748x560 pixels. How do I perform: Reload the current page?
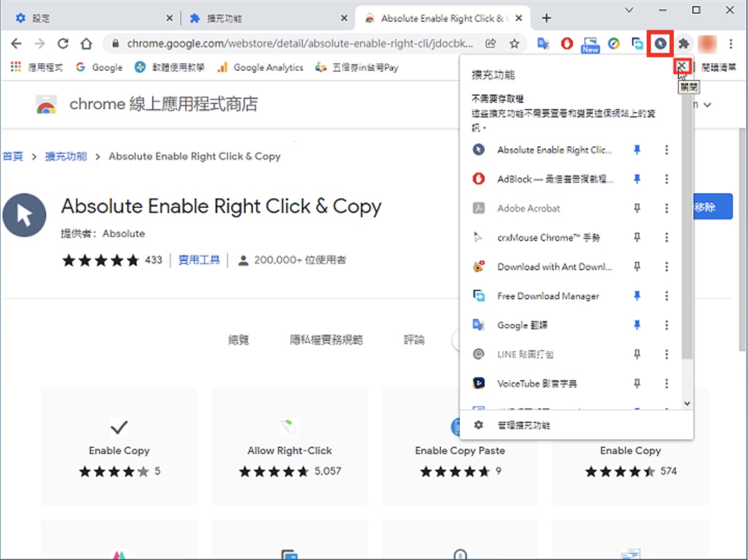63,44
